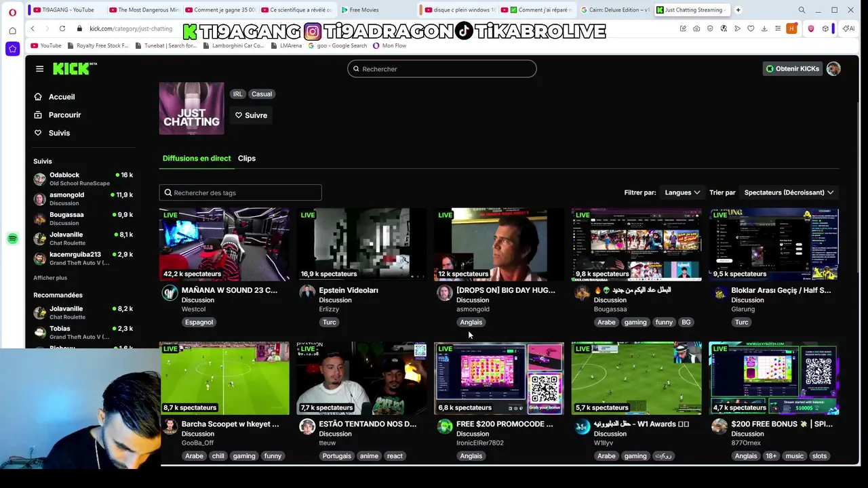Viewport: 868px width, 488px height.
Task: Click the Casual category tag
Action: (x=262, y=94)
